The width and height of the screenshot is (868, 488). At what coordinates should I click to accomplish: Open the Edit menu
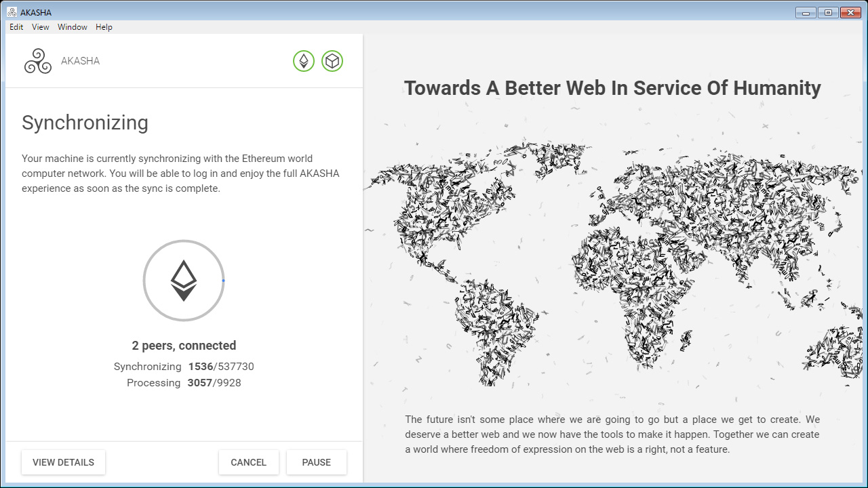point(16,27)
